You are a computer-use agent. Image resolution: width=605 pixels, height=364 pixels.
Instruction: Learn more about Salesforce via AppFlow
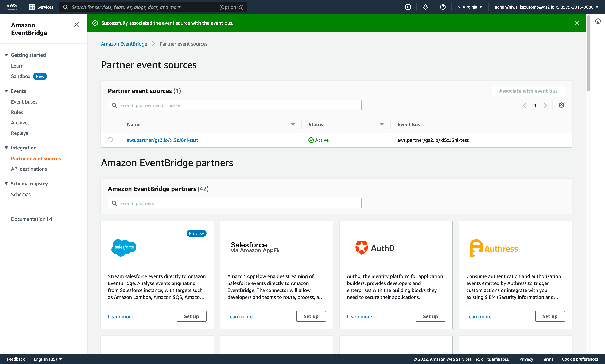click(240, 317)
